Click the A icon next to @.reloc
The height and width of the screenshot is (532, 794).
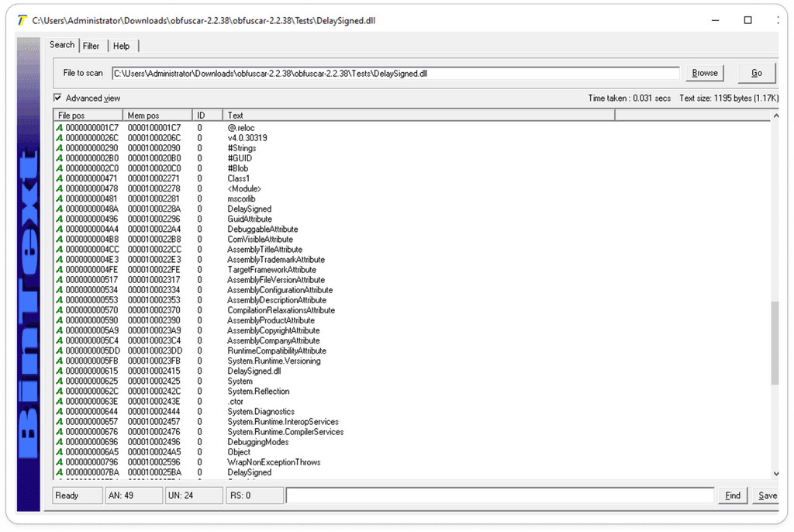[57, 127]
